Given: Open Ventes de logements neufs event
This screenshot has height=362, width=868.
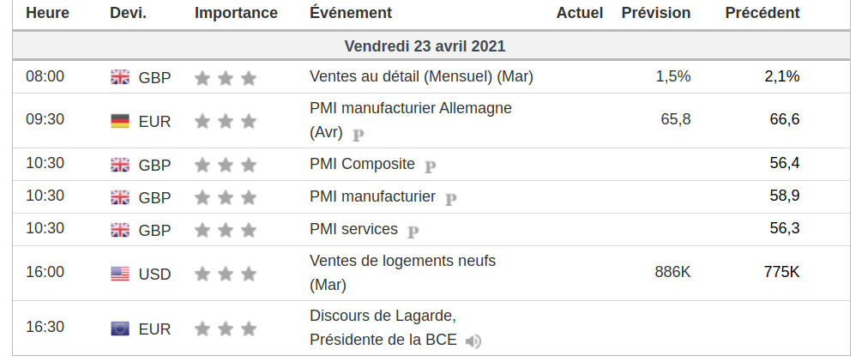Looking at the screenshot, I should tap(402, 261).
